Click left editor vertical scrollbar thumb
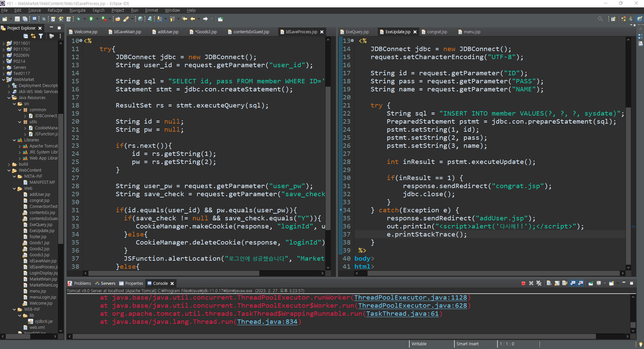The height and width of the screenshot is (349, 644). click(328, 158)
